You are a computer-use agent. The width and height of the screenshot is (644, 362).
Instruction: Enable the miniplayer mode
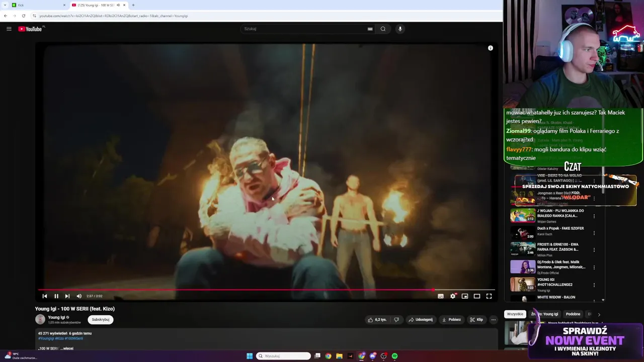[x=465, y=296]
